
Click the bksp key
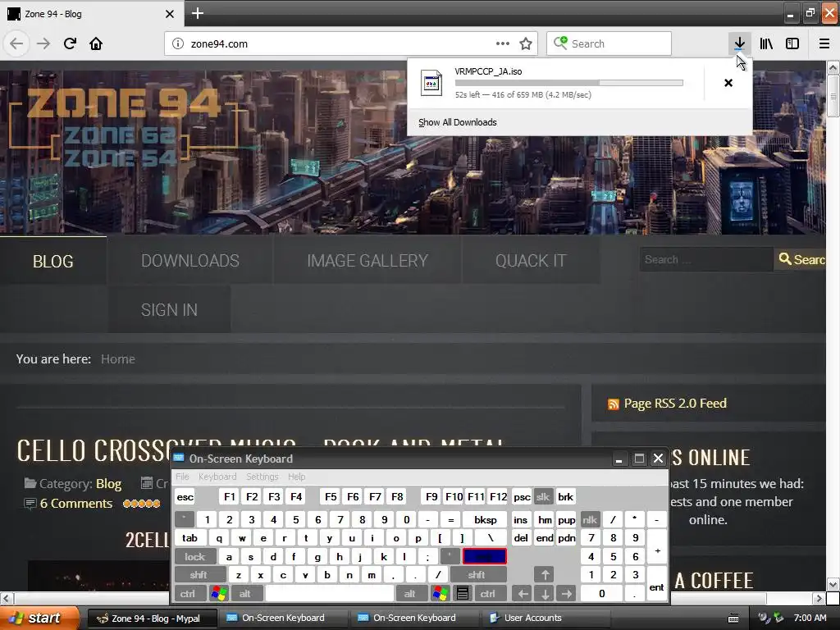[x=486, y=519]
